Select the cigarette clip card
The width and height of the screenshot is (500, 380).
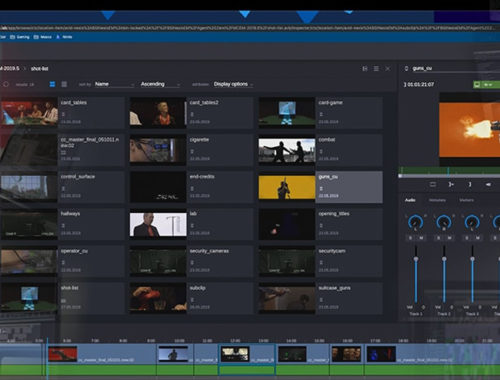pos(192,150)
